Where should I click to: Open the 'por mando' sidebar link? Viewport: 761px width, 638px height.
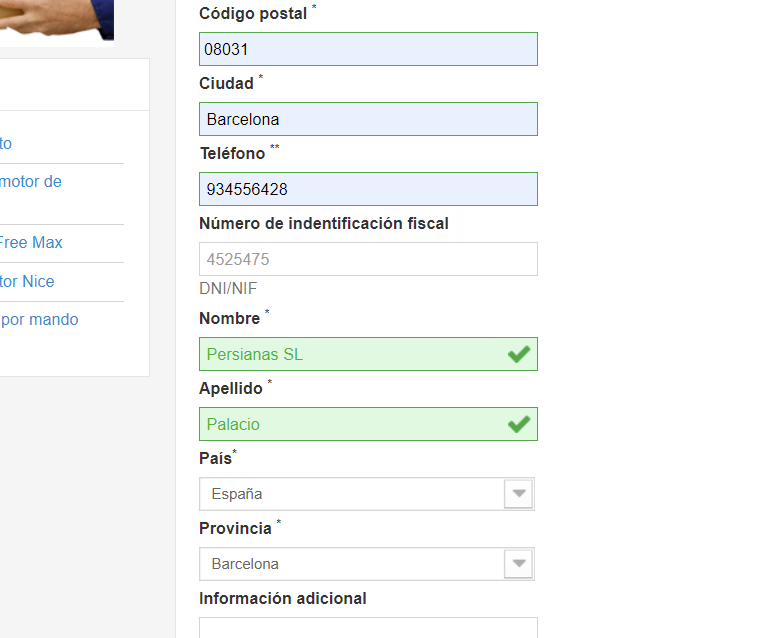click(x=39, y=320)
